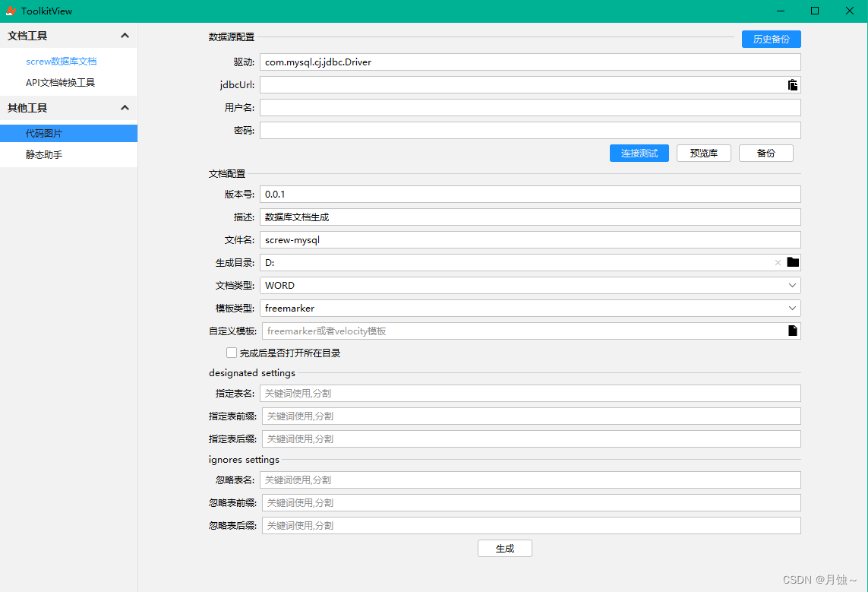Click the 历史备份 button
The image size is (868, 592).
[771, 40]
